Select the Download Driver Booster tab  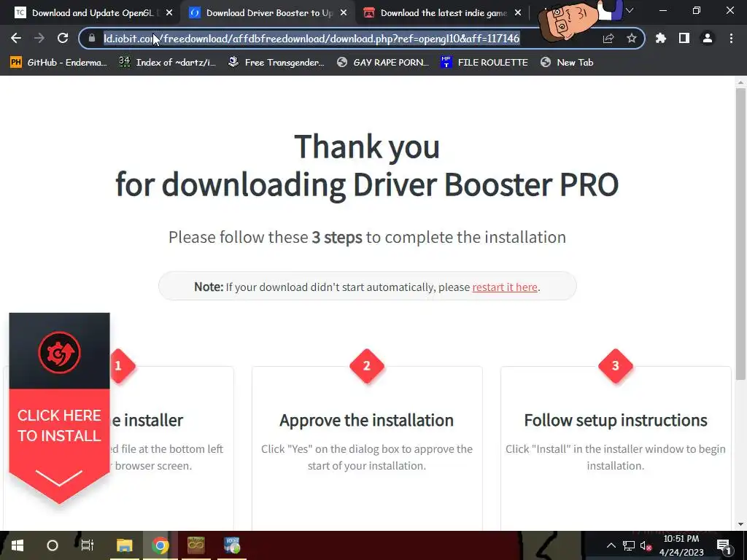point(269,13)
